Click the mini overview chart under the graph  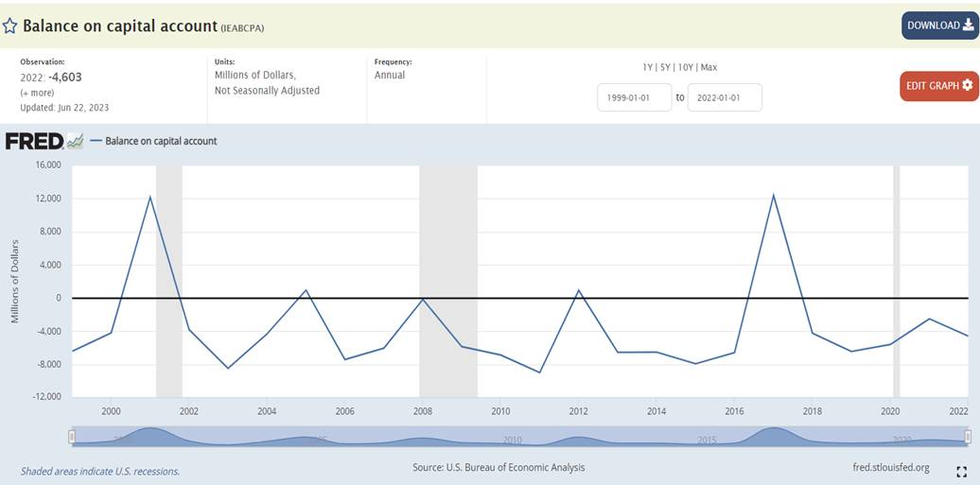pos(518,436)
